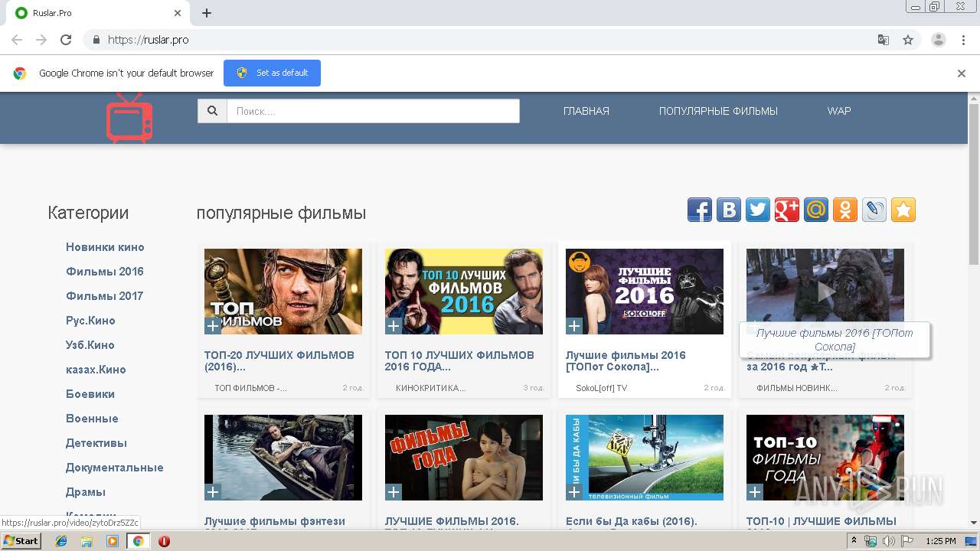The image size is (980, 551).
Task: Open sewing machine Если бы thumbnail
Action: pos(645,458)
